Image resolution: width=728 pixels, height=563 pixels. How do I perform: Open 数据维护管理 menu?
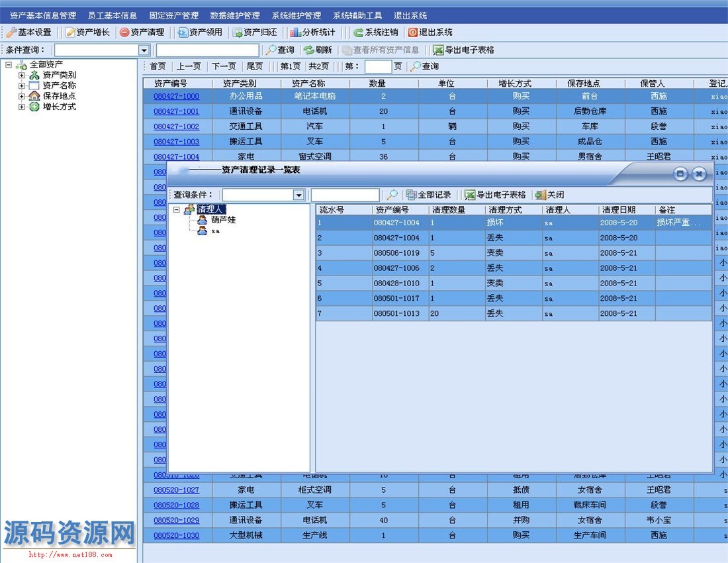(x=235, y=15)
